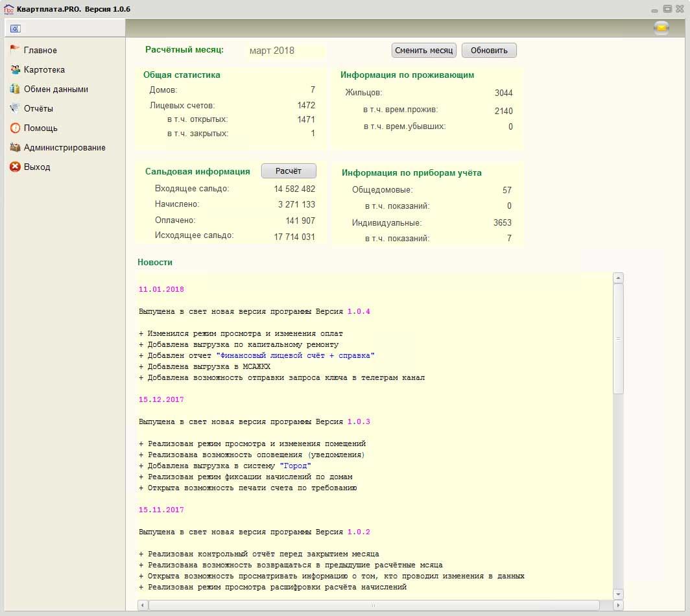Minimize the Квартплата.PRO window
The image size is (690, 616).
pyautogui.click(x=655, y=10)
